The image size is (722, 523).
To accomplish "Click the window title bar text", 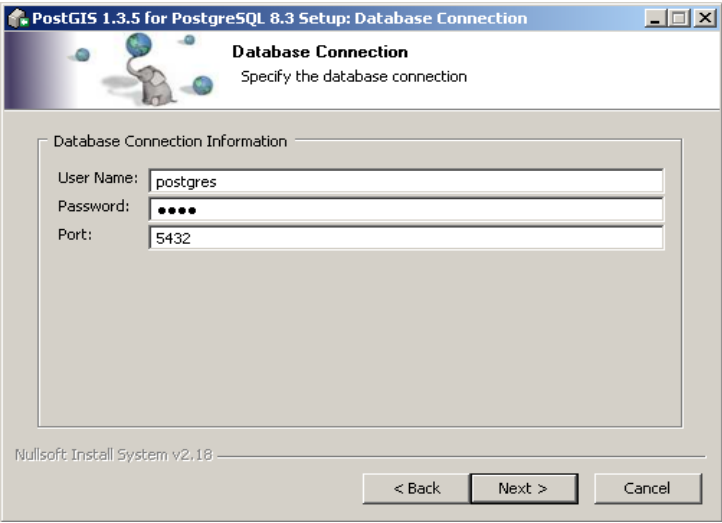I will [x=279, y=18].
